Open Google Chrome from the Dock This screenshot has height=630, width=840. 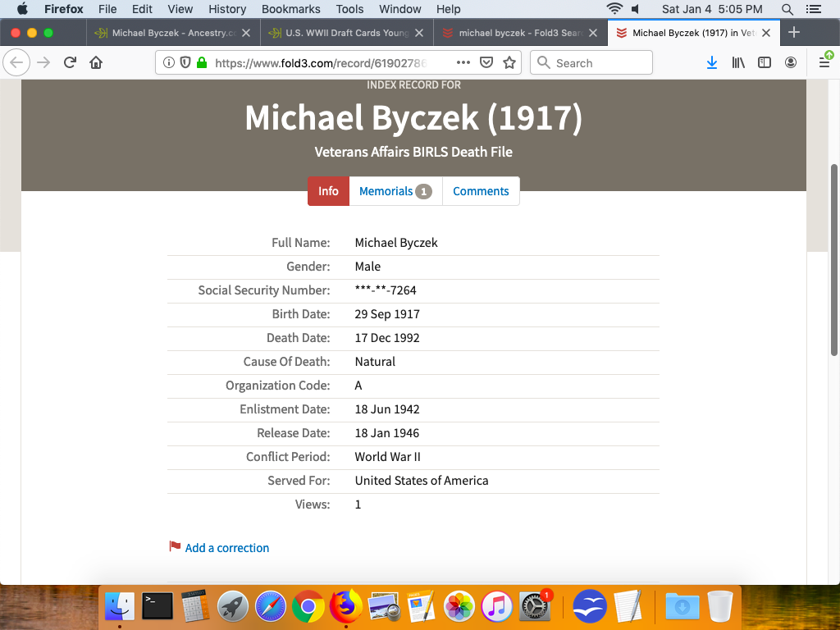pos(308,607)
